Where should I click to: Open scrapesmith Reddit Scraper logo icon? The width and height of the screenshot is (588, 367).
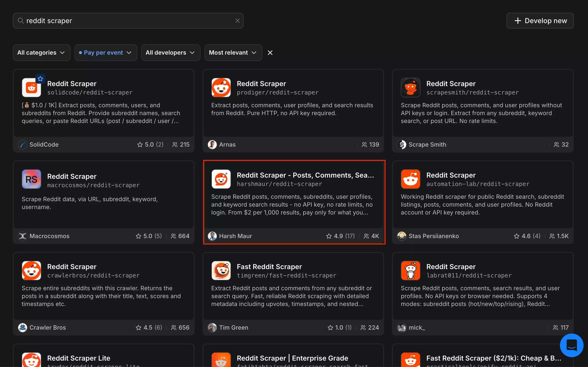pos(410,88)
